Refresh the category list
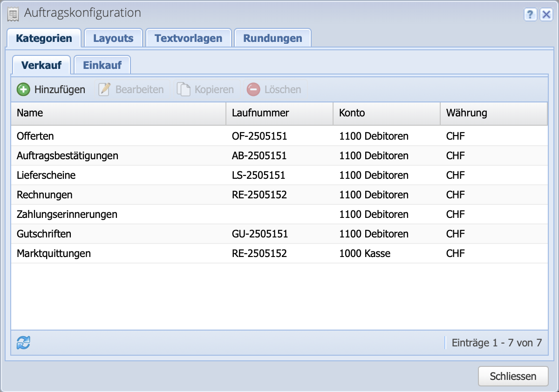 [22, 342]
